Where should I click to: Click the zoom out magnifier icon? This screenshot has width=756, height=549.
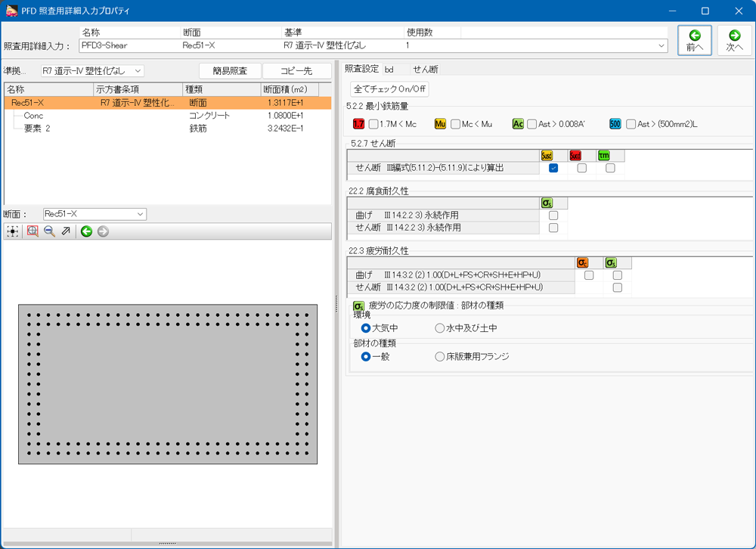pyautogui.click(x=49, y=231)
